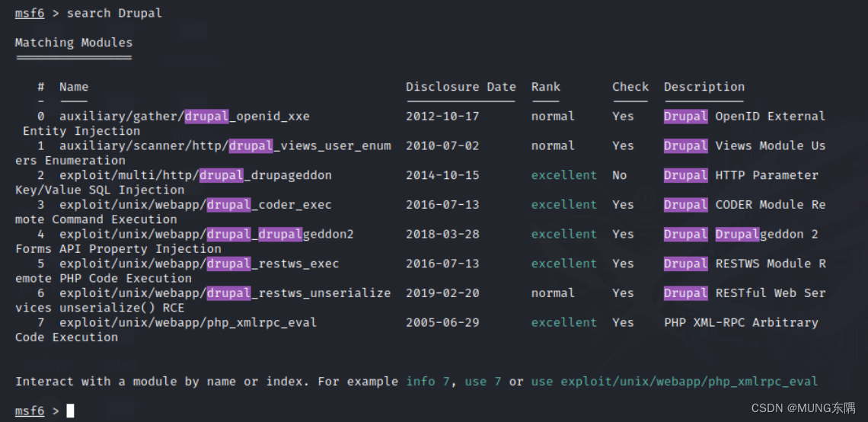
Task: Select module exploit/unix/webapp/drupal_drupalgeddon2
Action: tap(206, 234)
